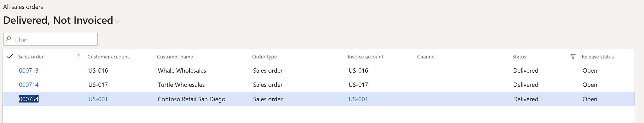
Task: Expand the Delivered, Not Invoiced view dropdown
Action: point(118,22)
